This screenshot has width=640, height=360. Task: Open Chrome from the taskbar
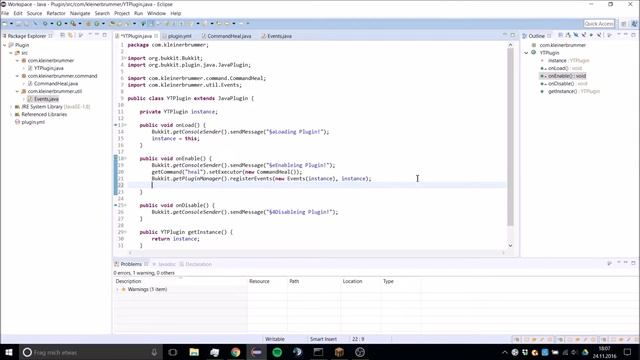coord(236,352)
